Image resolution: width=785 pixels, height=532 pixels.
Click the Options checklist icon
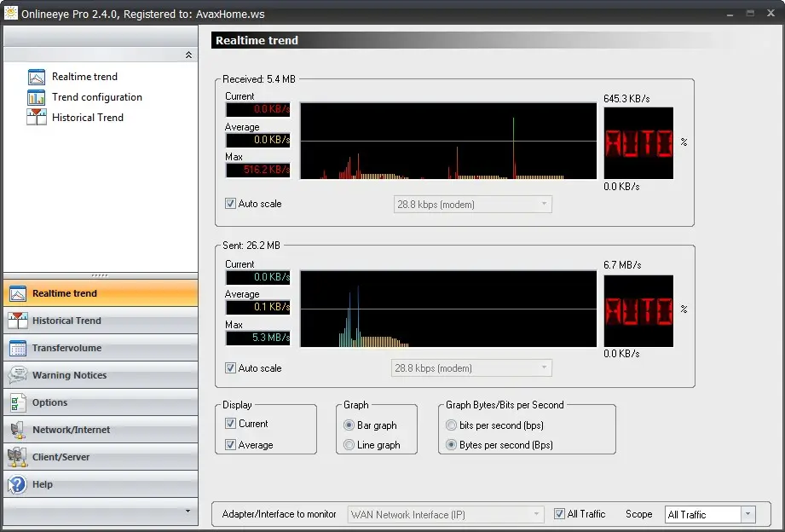[18, 402]
